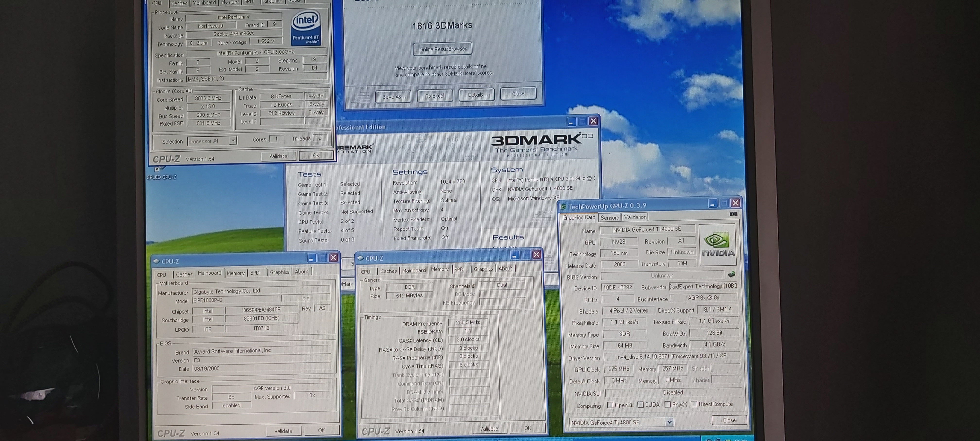Switch to the Sensors tab in GPU-Z
Viewport: 980px width, 441px height.
tap(609, 217)
